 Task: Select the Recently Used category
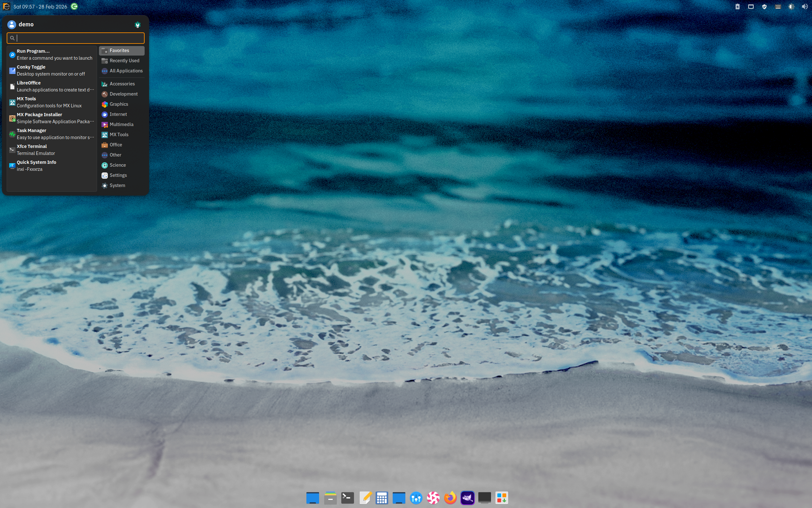pyautogui.click(x=122, y=60)
